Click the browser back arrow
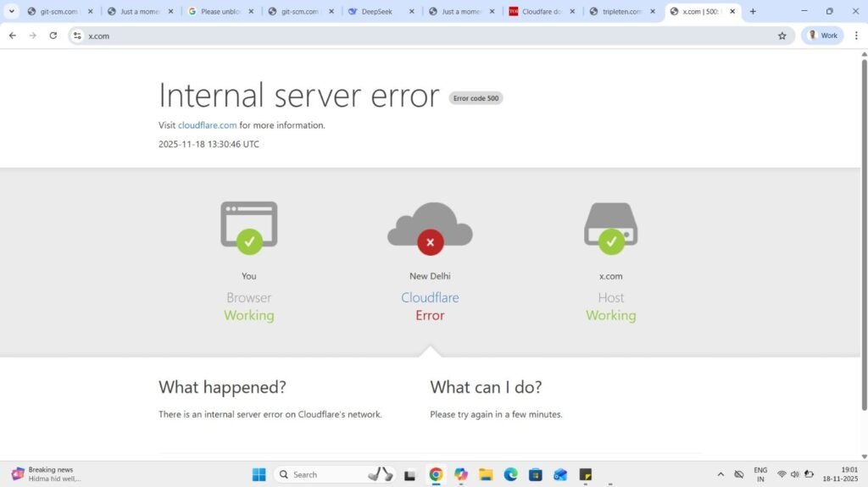 pos(12,36)
